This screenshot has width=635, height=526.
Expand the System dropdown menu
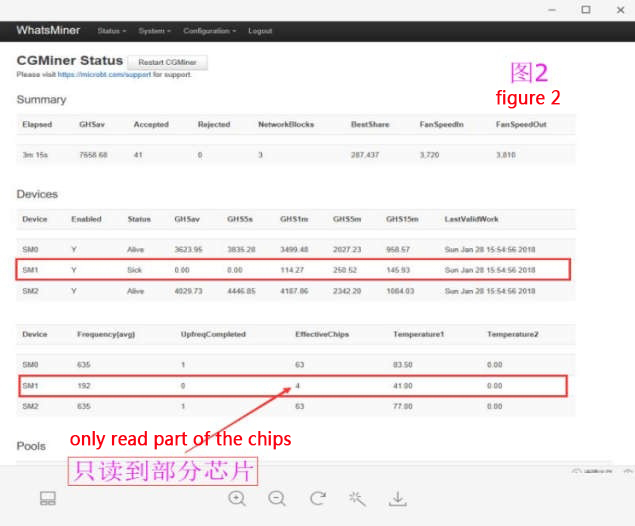(x=154, y=31)
